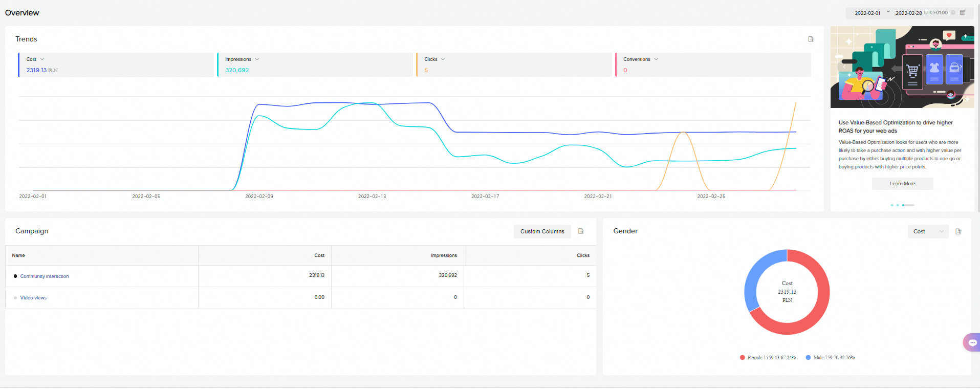Go to next promo slide arrow
The width and height of the screenshot is (980, 391).
point(961,67)
